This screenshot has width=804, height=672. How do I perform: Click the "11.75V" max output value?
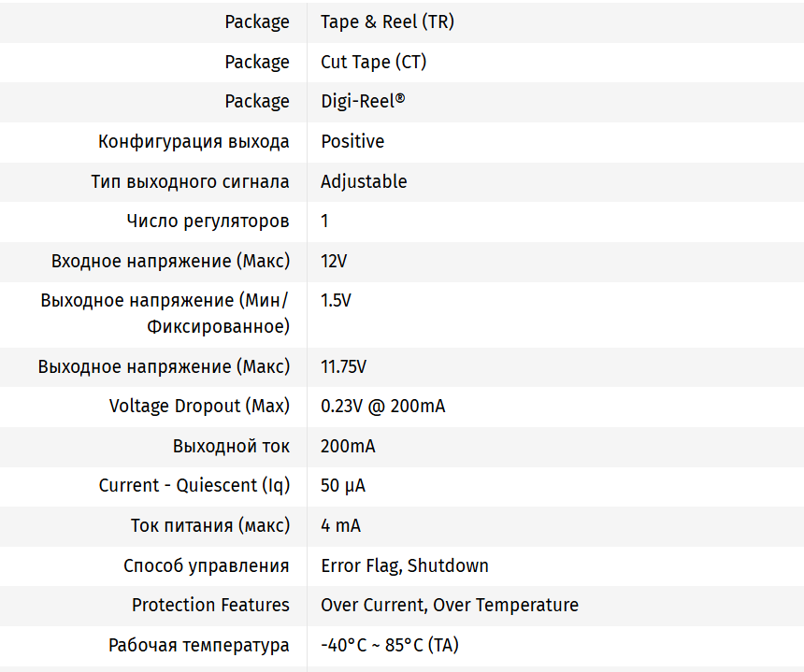pos(344,366)
